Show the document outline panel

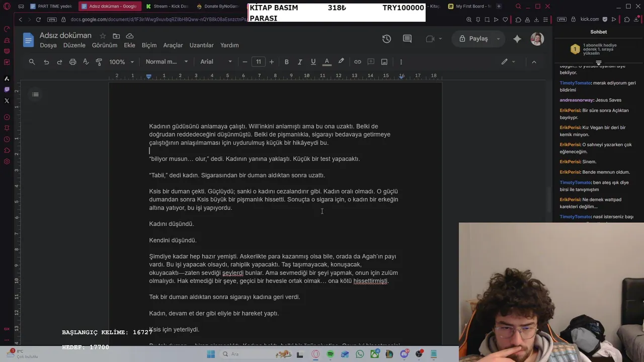[x=35, y=95]
